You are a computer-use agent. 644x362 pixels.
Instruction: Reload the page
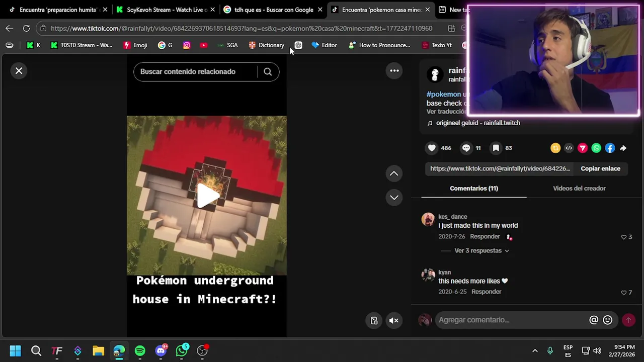point(26,28)
